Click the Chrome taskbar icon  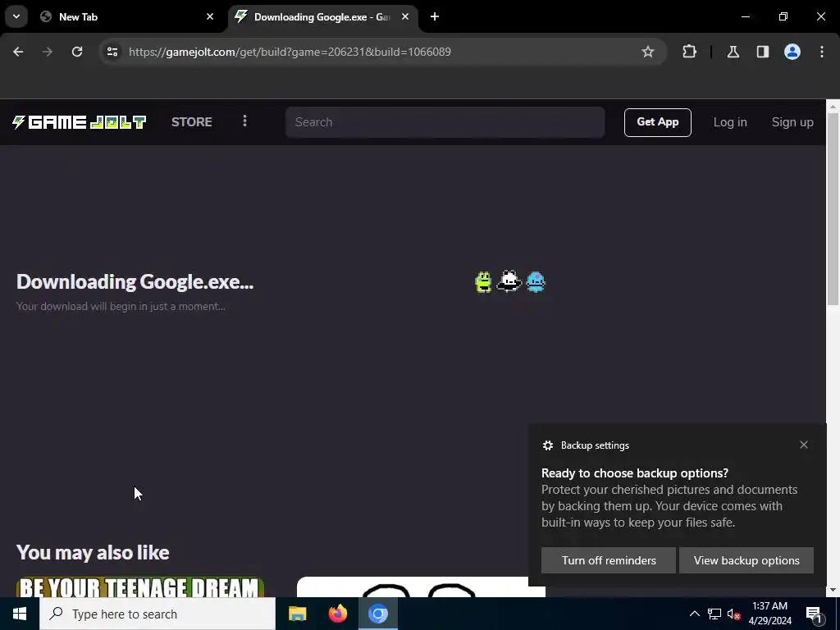pyautogui.click(x=378, y=614)
